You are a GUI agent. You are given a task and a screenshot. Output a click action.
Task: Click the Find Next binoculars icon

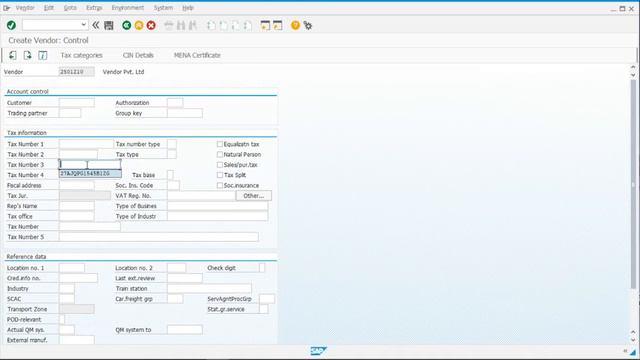click(193, 25)
